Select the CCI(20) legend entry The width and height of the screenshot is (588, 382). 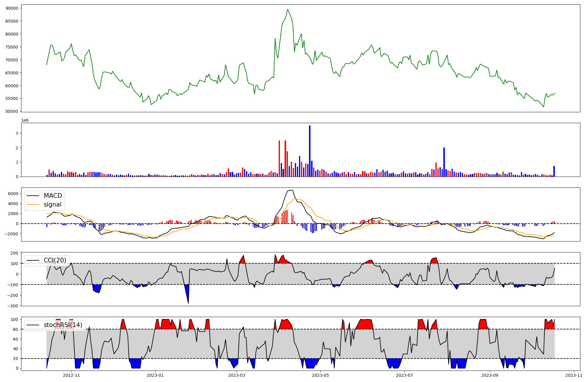(x=55, y=260)
